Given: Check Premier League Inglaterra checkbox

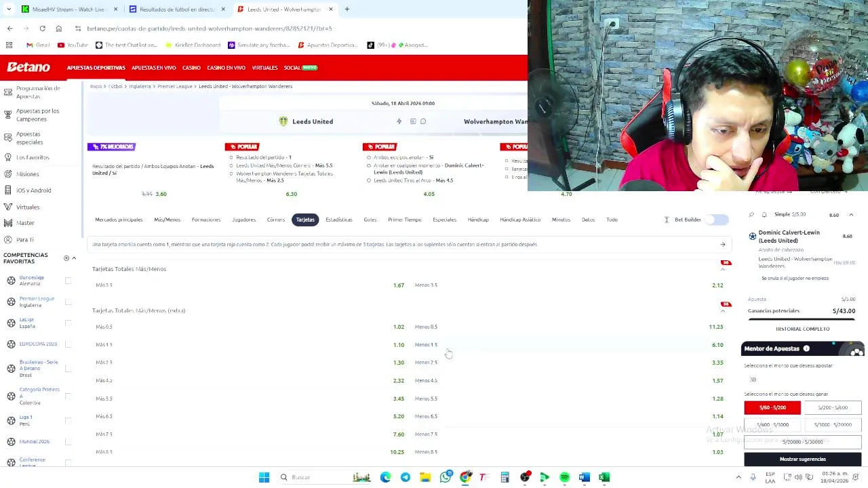Looking at the screenshot, I should 68,302.
